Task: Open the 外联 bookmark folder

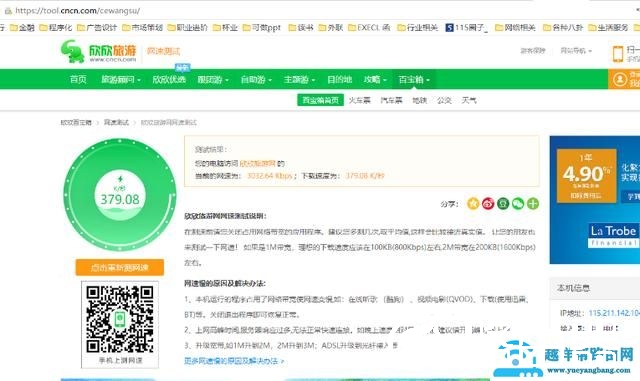Action: click(x=331, y=28)
